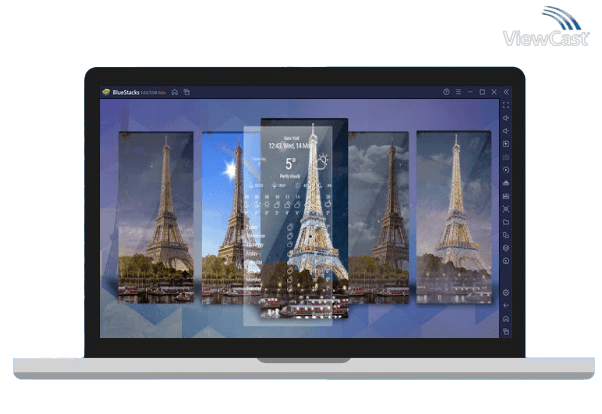Viewport: 602px width, 414px height.
Task: Select the cloudy grey Eiffel Tower wallpaper
Action: (379, 217)
